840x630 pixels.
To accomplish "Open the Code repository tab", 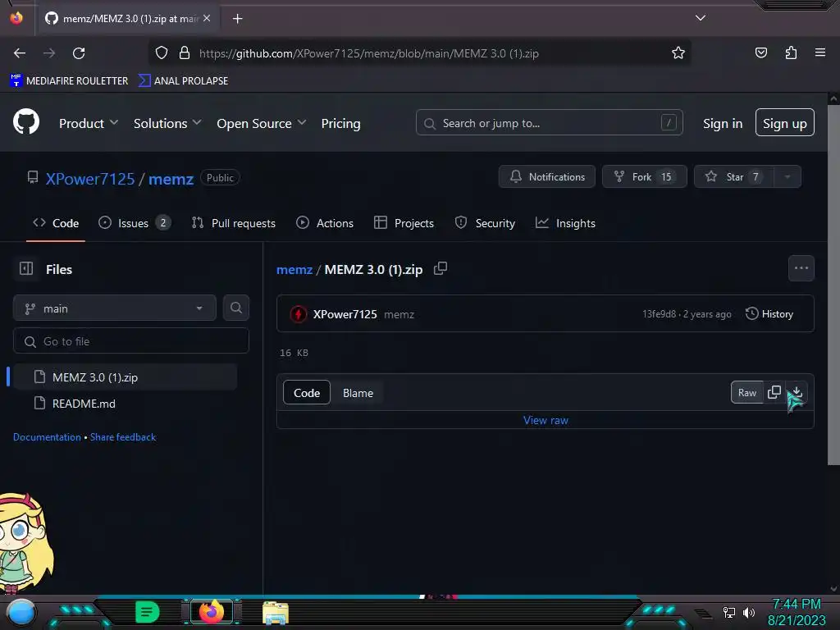I will (x=56, y=223).
